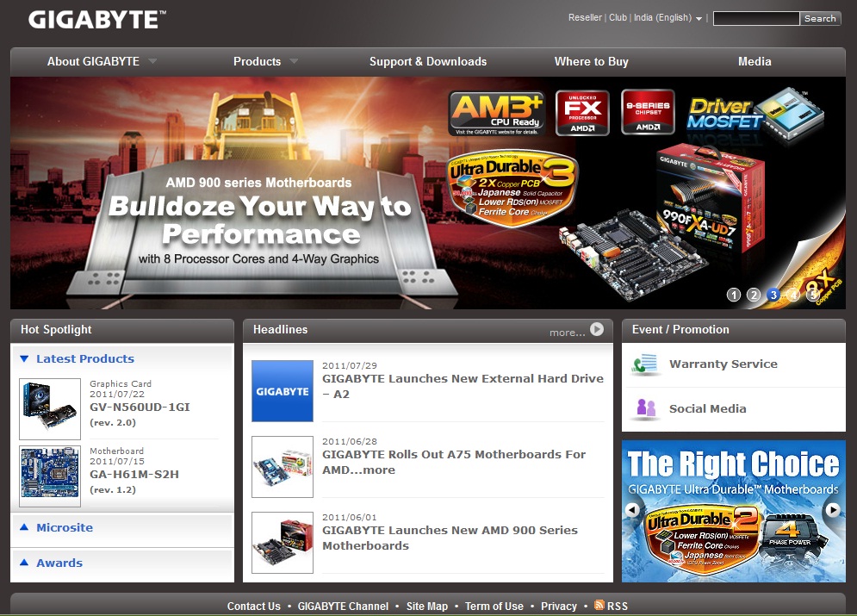Open the India (English) region dropdown
Image resolution: width=857 pixels, height=616 pixels.
coord(663,16)
